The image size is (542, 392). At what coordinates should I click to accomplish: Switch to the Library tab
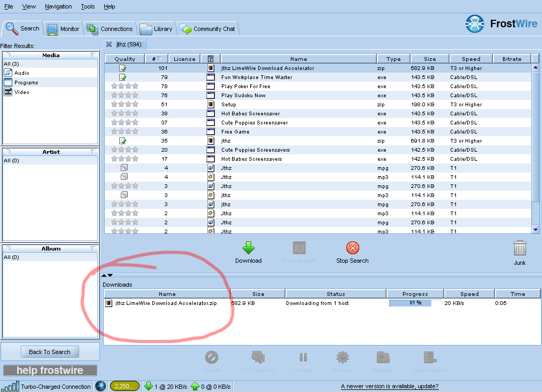(156, 29)
